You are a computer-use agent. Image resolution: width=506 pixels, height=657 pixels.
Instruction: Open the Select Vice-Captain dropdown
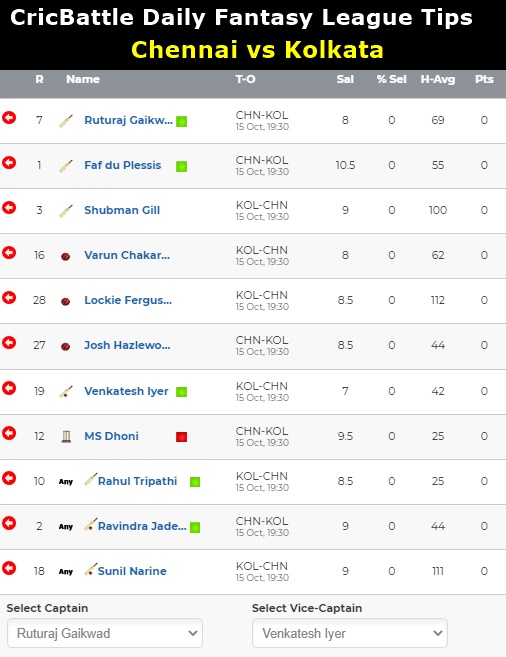point(350,633)
